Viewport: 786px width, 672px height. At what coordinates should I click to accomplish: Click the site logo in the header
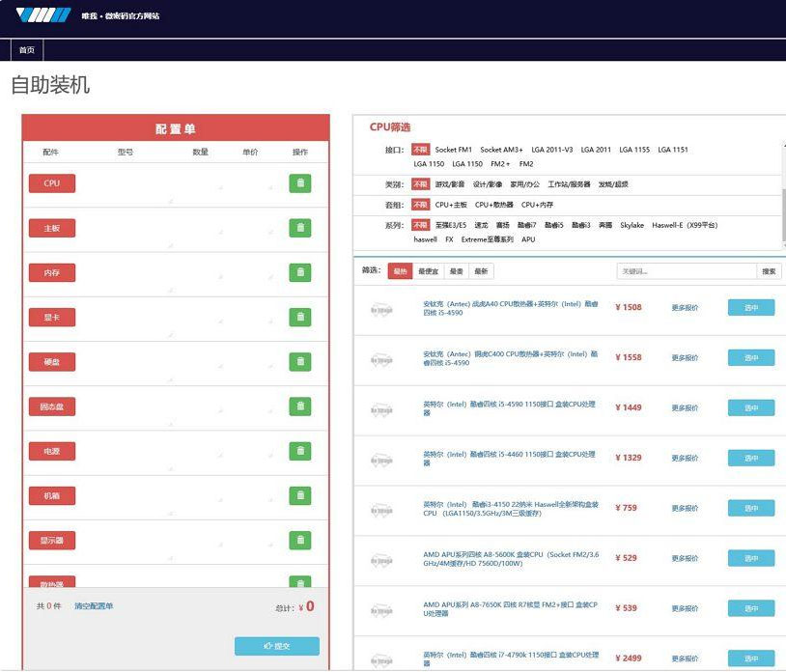pyautogui.click(x=43, y=15)
